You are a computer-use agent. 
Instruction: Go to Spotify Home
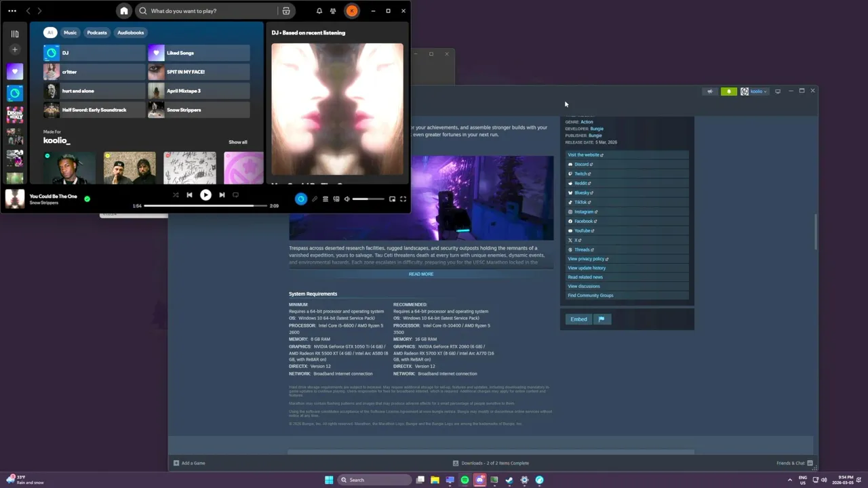coord(123,11)
